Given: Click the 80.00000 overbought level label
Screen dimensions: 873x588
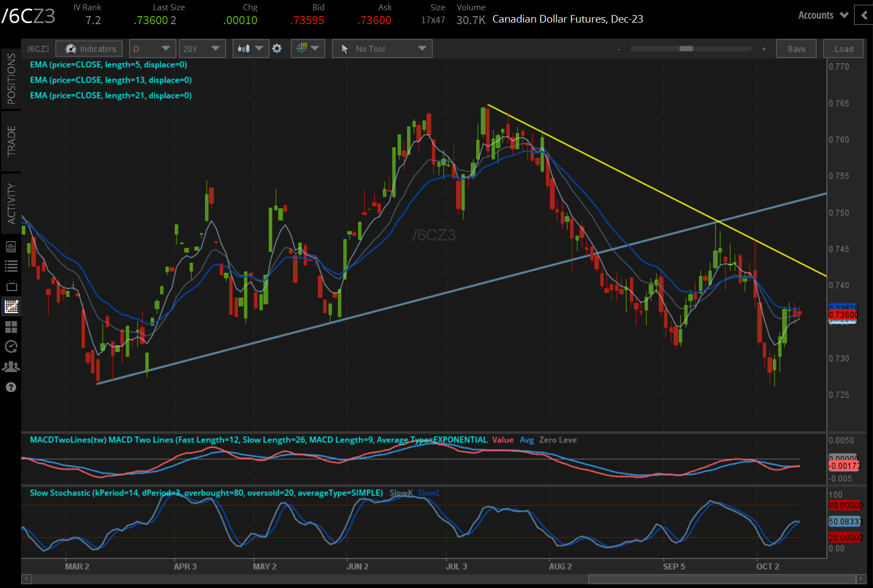Looking at the screenshot, I should click(845, 505).
